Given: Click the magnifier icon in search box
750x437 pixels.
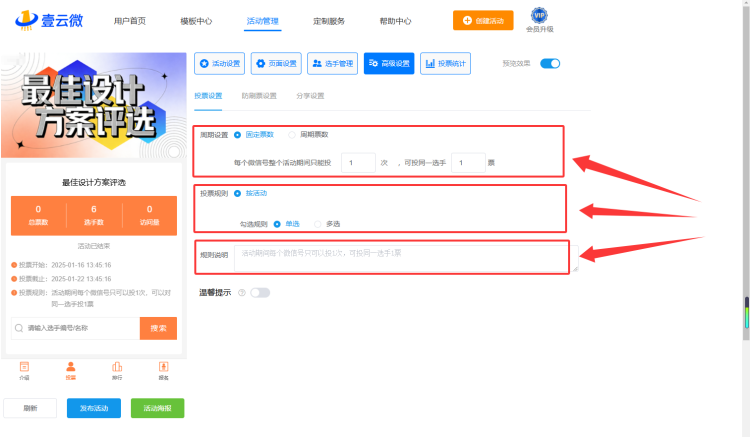Looking at the screenshot, I should point(19,328).
